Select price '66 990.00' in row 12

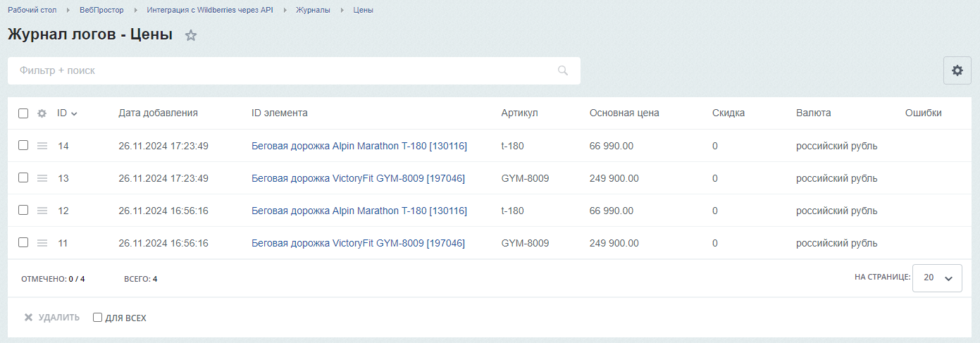pyautogui.click(x=612, y=211)
